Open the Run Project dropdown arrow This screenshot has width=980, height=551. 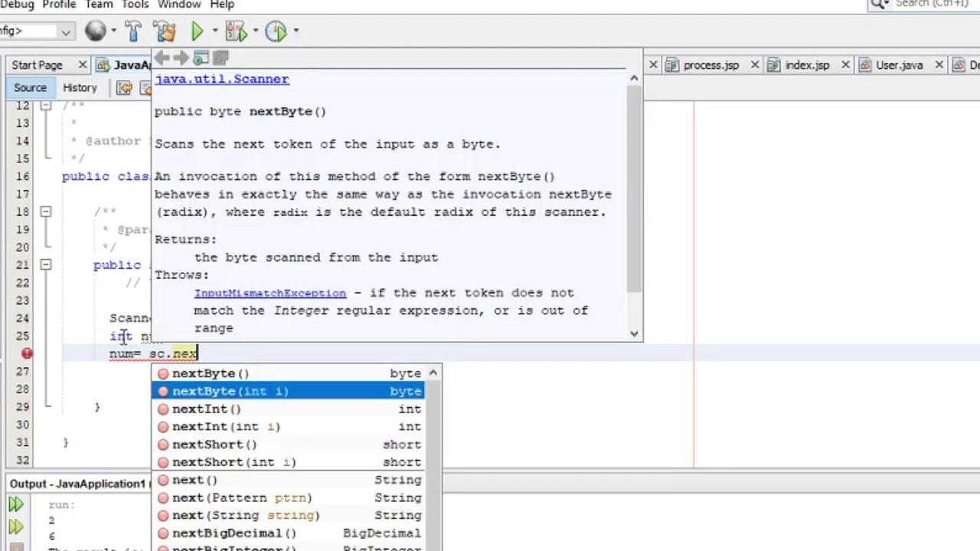point(214,31)
